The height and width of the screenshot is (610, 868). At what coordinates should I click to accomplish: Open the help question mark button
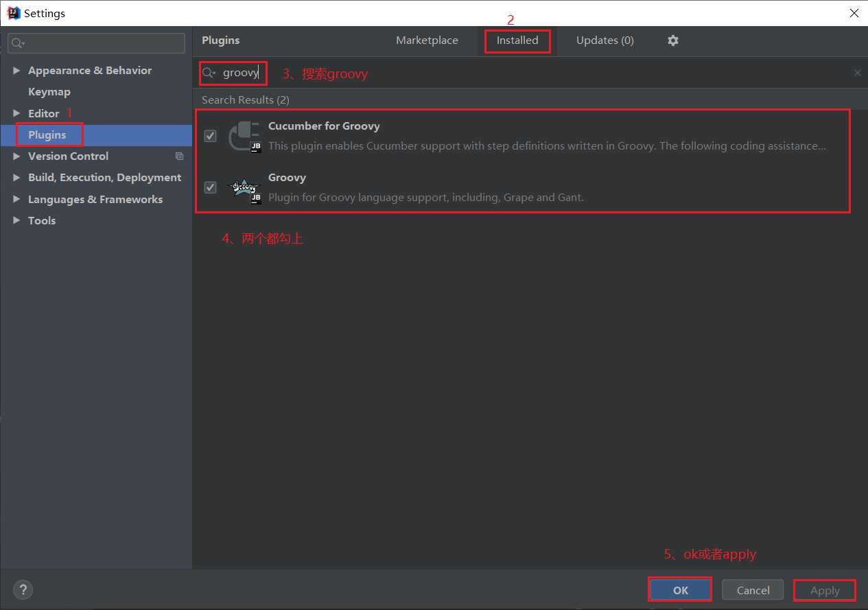point(23,589)
